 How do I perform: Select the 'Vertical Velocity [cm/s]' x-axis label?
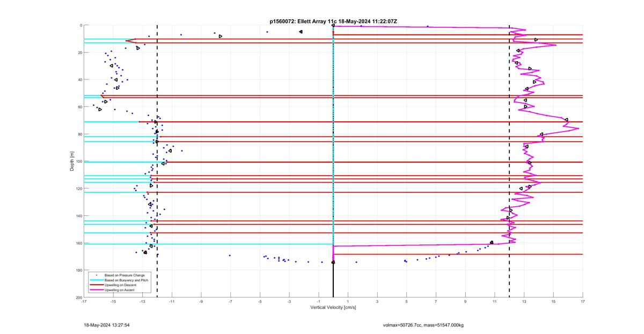point(333,308)
